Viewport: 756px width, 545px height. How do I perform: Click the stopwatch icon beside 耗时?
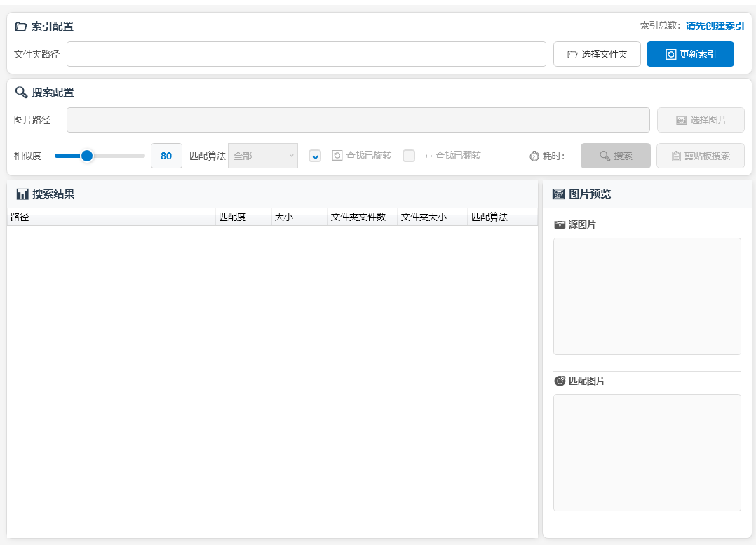coord(534,156)
